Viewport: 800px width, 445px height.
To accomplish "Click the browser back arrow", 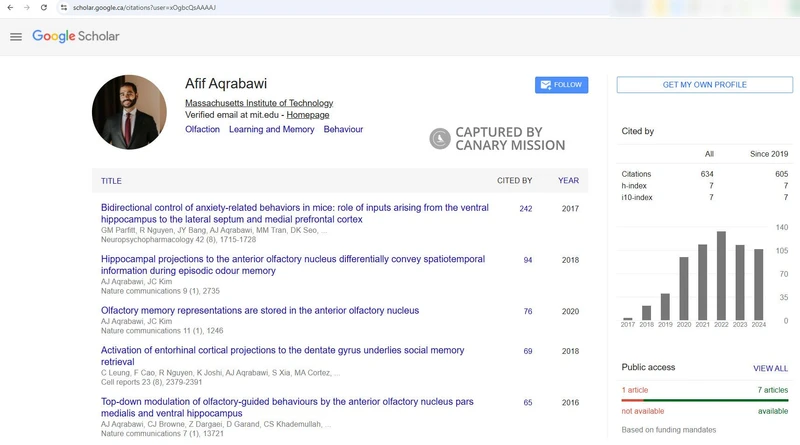I will point(10,8).
